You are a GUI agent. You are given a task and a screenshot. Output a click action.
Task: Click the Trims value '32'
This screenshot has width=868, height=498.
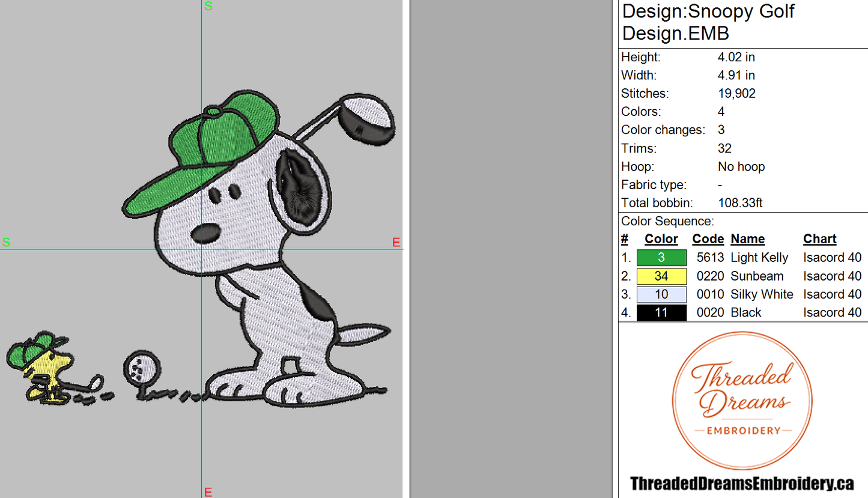pos(724,148)
